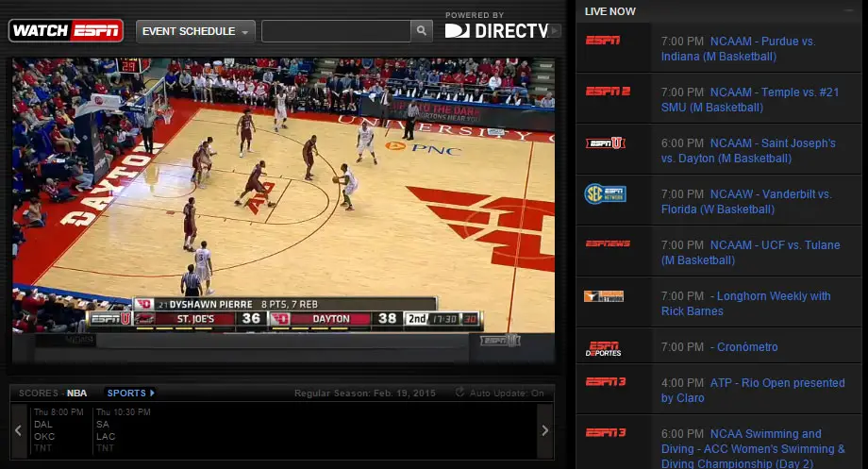Click the WatchESPN logo
Screen dimensions: 868x469
66,31
